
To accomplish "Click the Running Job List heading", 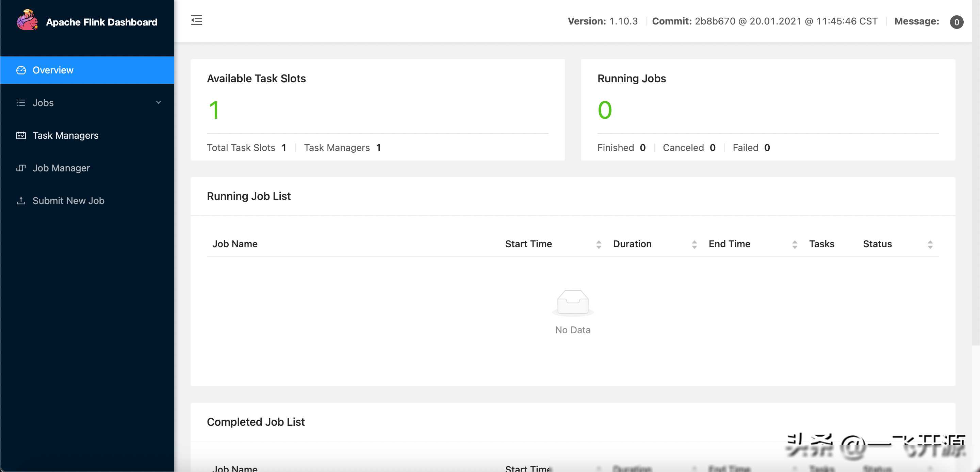I will point(248,196).
